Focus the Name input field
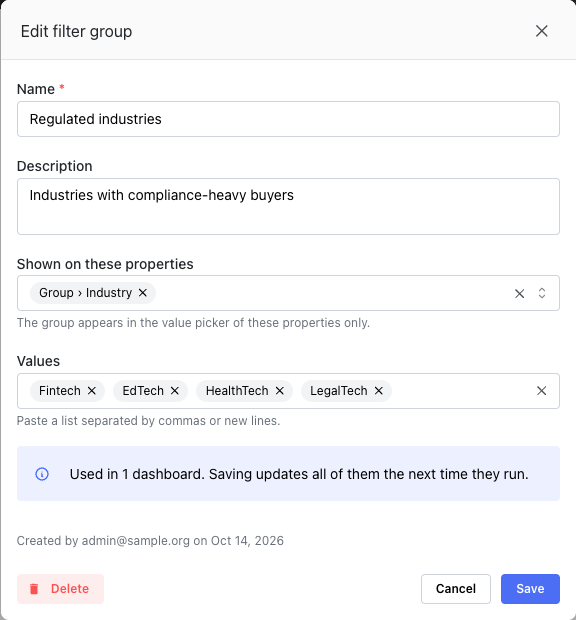 point(288,119)
